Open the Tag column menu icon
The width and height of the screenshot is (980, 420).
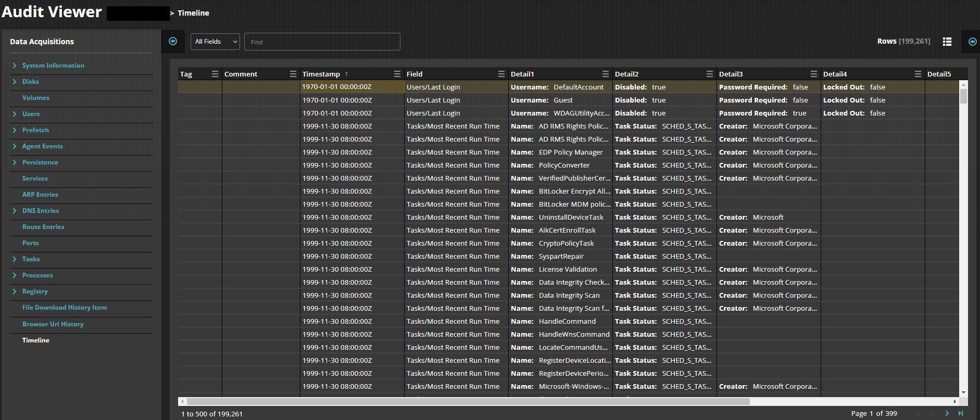(x=215, y=74)
